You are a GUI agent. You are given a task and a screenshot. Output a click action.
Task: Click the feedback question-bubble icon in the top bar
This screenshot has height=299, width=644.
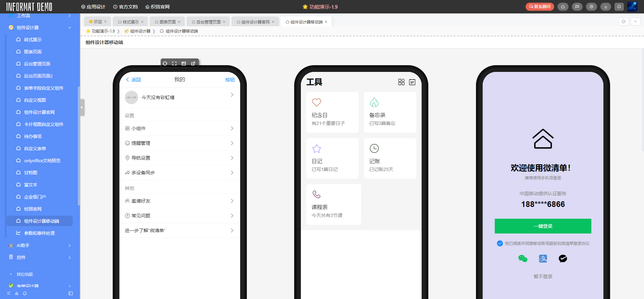coord(577,7)
